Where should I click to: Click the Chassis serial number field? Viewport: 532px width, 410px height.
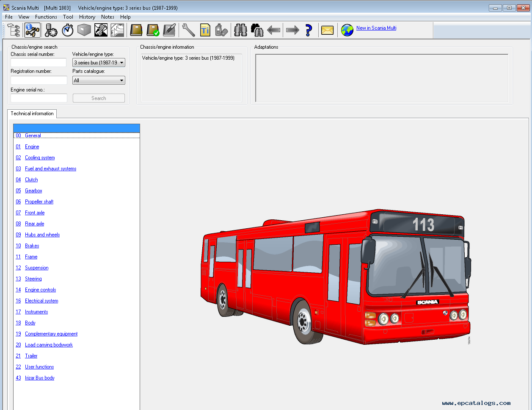[39, 63]
